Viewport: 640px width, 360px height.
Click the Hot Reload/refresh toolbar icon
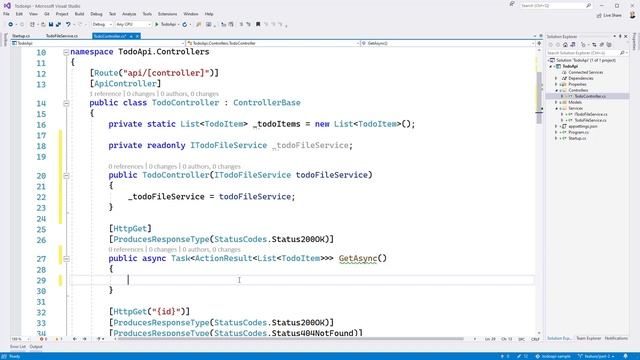coord(184,24)
